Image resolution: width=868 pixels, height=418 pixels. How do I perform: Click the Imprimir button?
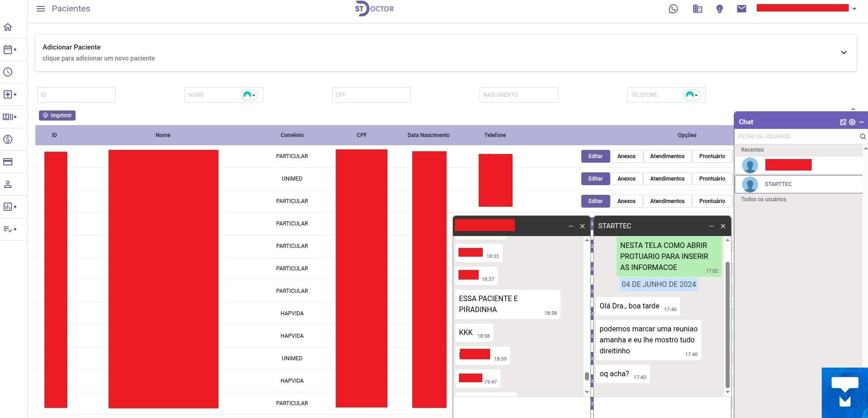tap(57, 115)
